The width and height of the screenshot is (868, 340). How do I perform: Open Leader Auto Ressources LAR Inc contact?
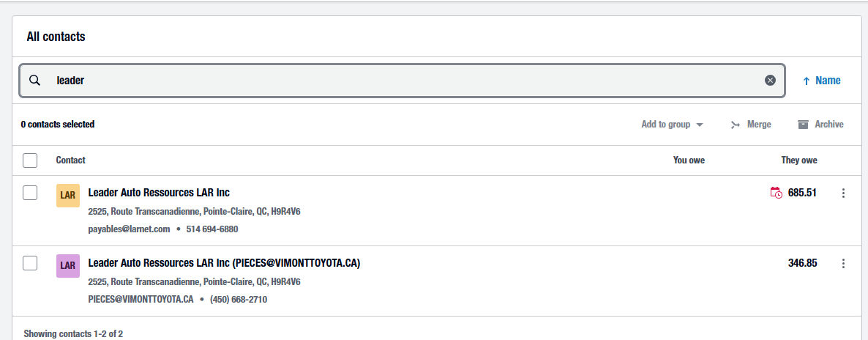[x=159, y=193]
